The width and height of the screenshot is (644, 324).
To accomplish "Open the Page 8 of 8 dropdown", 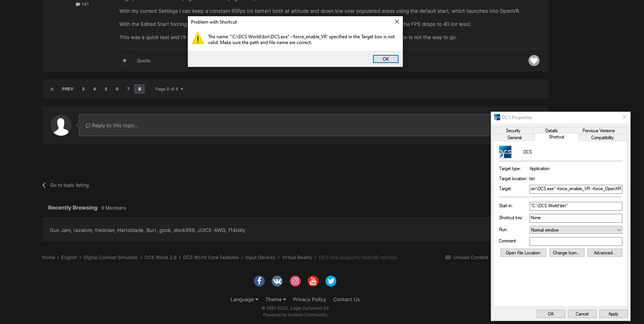I will pos(169,89).
